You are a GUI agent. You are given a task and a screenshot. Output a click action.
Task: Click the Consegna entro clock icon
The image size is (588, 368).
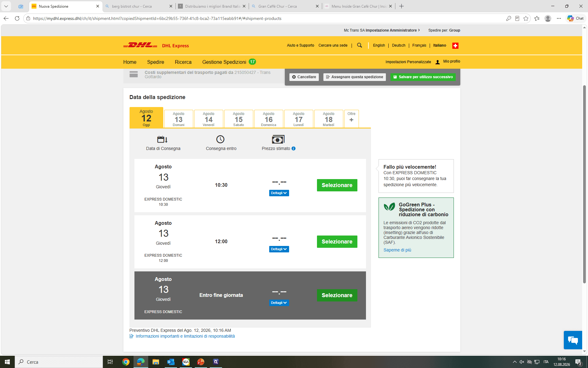(220, 140)
